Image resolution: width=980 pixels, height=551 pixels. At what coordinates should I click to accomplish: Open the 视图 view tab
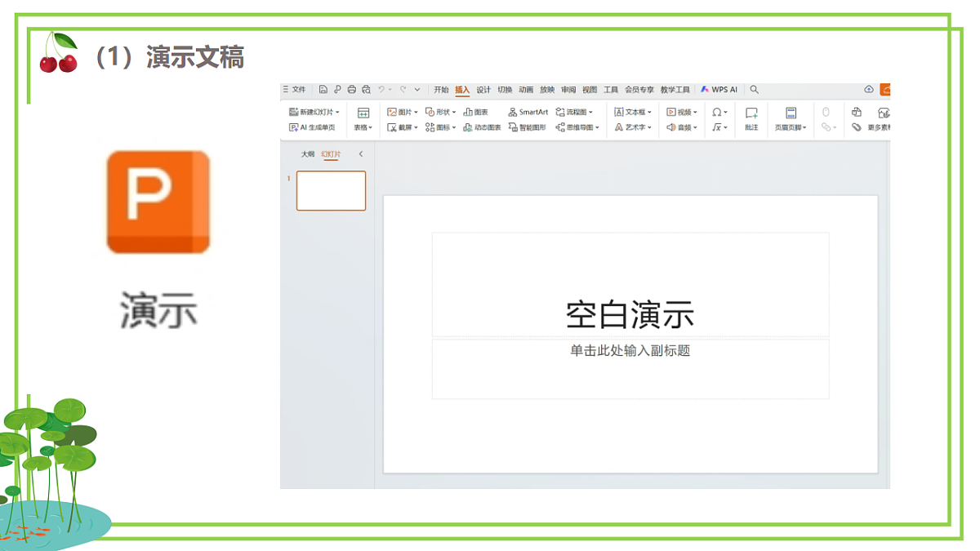point(590,90)
